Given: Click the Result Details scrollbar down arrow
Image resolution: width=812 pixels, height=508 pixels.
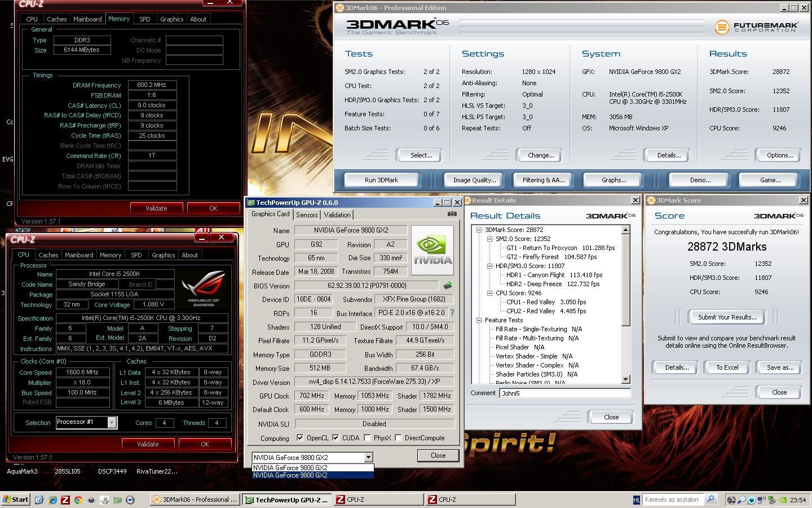Looking at the screenshot, I should tap(625, 379).
